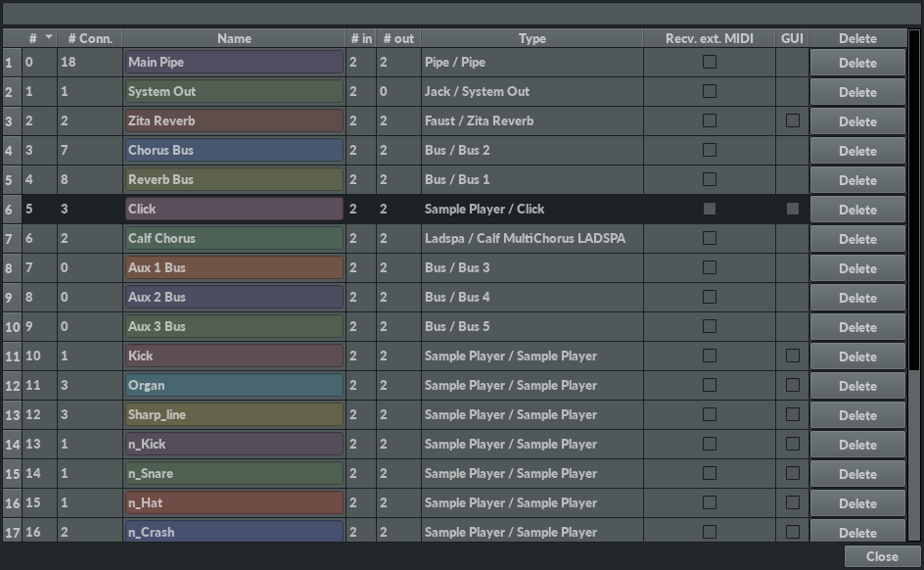Click the Aux 1 Bus name field
The image size is (924, 570).
click(234, 267)
